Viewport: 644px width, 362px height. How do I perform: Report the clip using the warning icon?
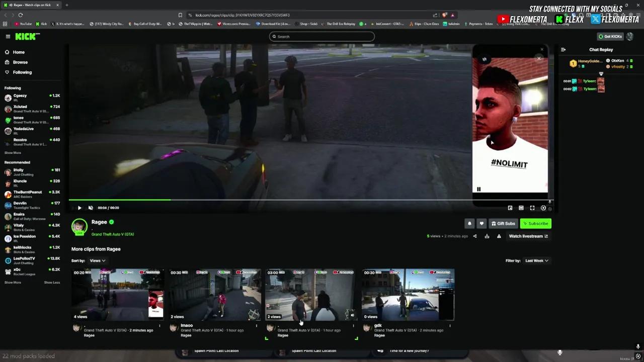[x=499, y=236]
